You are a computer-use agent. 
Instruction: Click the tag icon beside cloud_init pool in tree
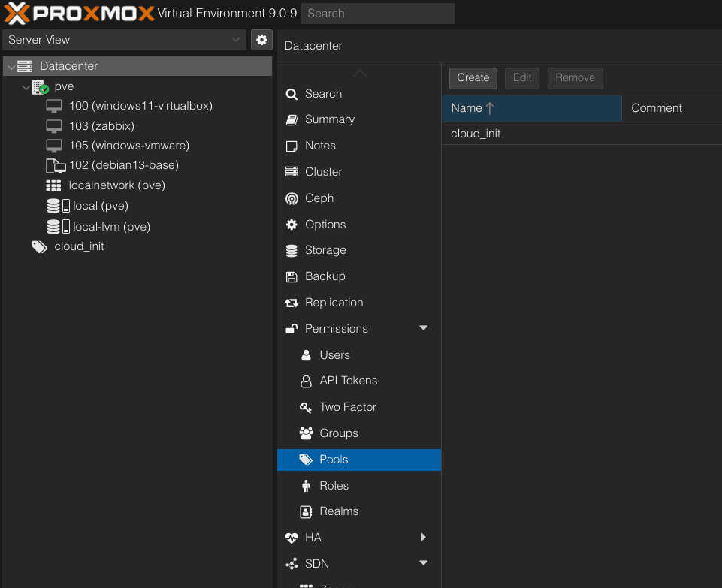[x=40, y=247]
